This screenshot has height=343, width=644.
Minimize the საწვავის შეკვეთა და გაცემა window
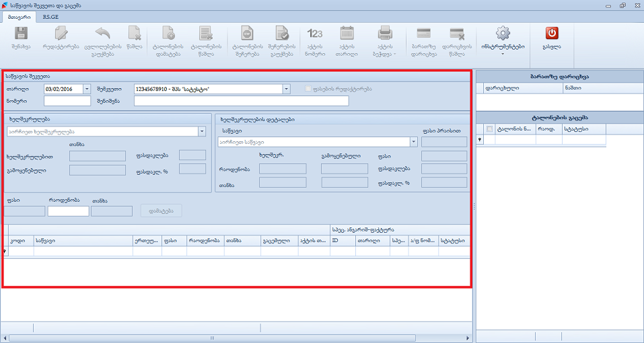pyautogui.click(x=608, y=5)
